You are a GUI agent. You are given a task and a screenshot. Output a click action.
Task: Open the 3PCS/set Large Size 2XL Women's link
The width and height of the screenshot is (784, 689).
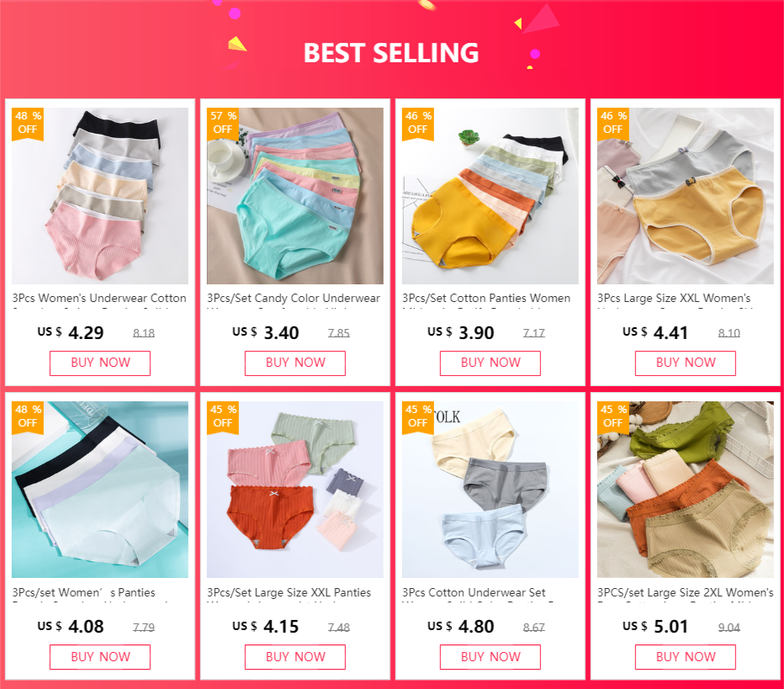point(685,592)
